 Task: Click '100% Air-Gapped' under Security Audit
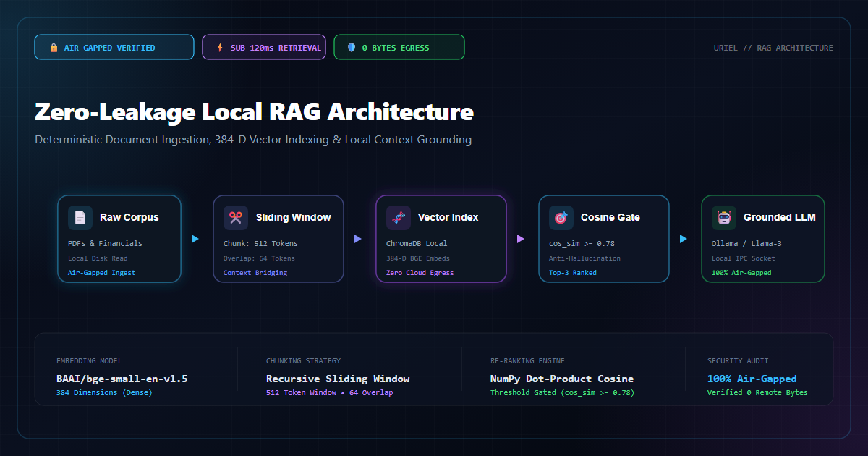click(x=752, y=379)
